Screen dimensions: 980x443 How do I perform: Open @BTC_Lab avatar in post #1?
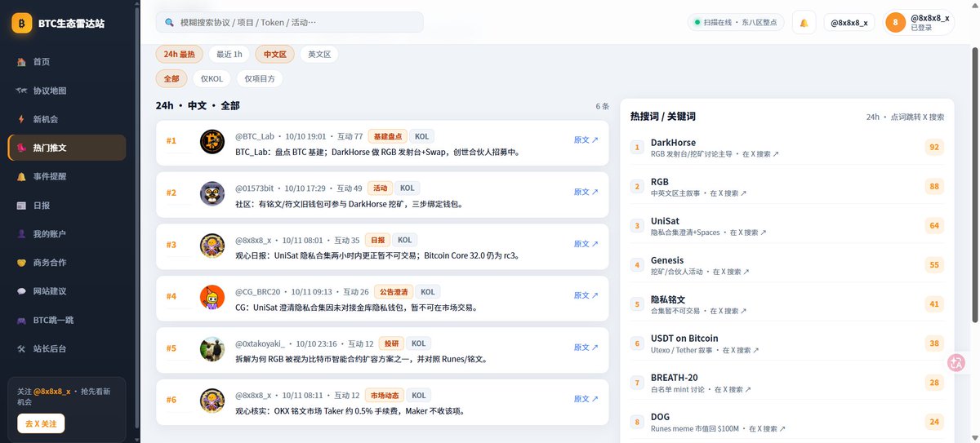click(x=212, y=141)
